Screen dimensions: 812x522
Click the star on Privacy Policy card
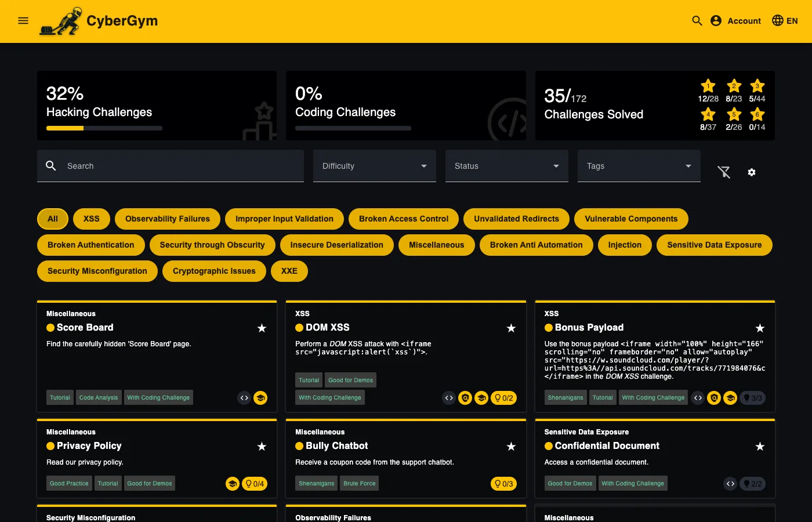click(262, 447)
